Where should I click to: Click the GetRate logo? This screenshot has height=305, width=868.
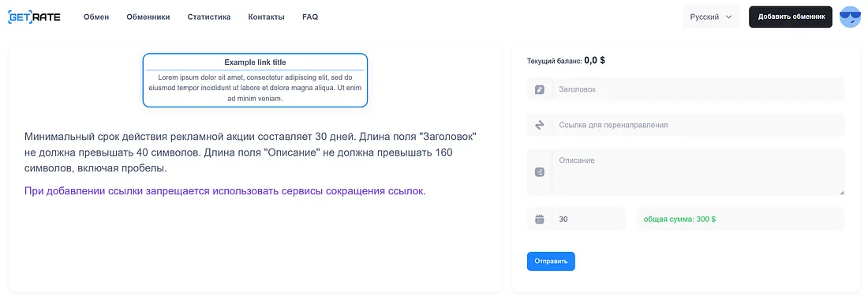34,17
